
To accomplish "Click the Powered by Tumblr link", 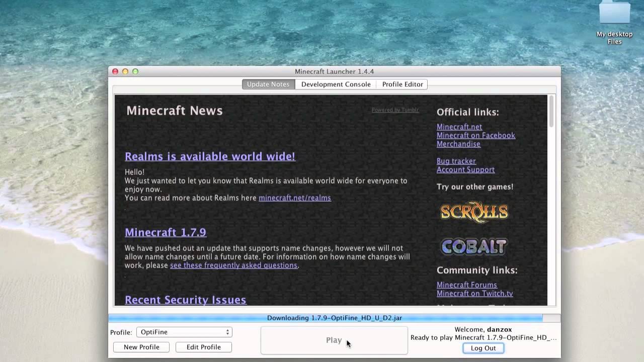I will (x=395, y=110).
